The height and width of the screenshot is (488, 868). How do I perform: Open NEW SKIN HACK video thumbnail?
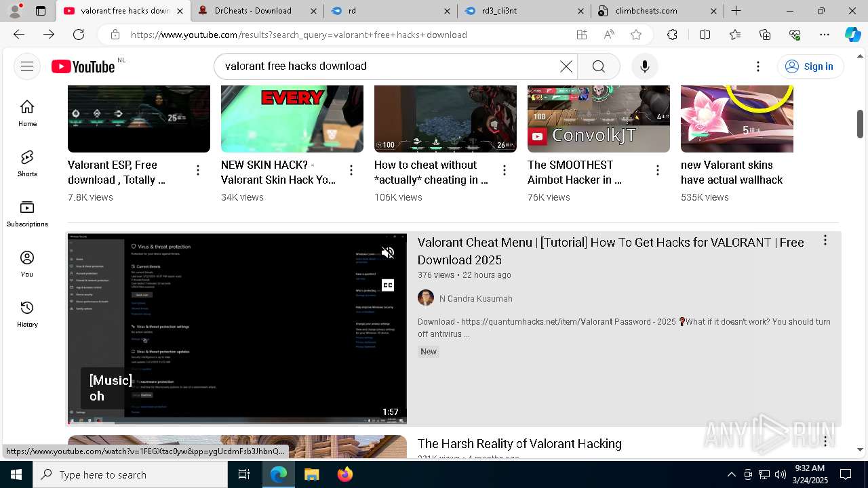[292, 119]
